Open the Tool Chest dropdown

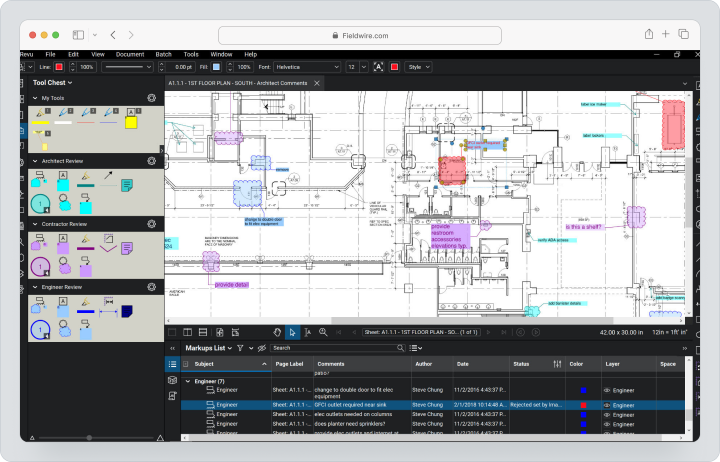click(x=52, y=83)
